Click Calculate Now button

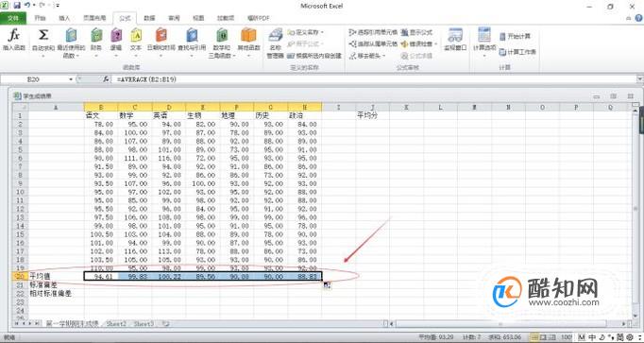(x=515, y=36)
